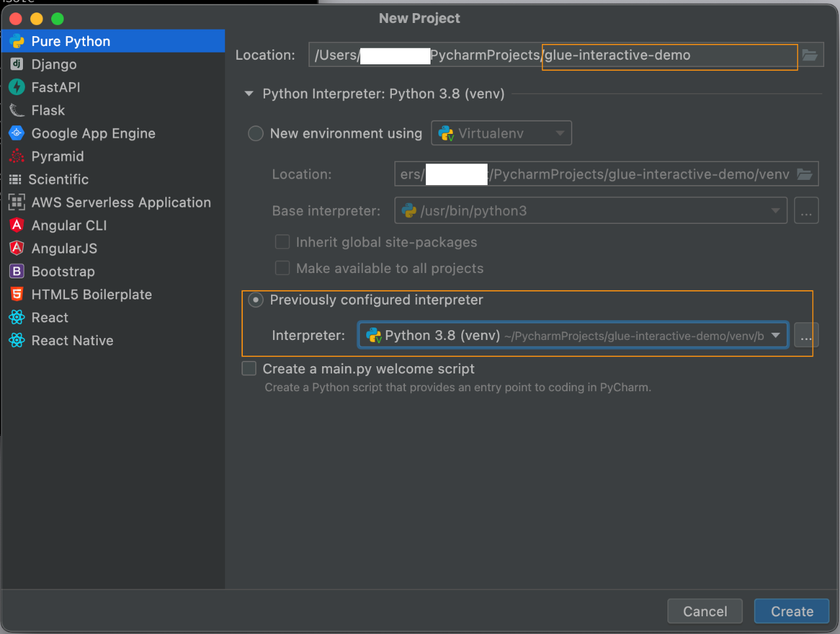This screenshot has width=840, height=634.
Task: Select Pyramid project type
Action: click(113, 156)
